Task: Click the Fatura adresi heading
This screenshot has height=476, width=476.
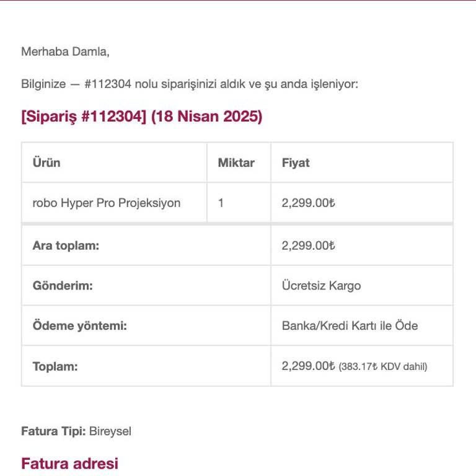Action: tap(69, 463)
